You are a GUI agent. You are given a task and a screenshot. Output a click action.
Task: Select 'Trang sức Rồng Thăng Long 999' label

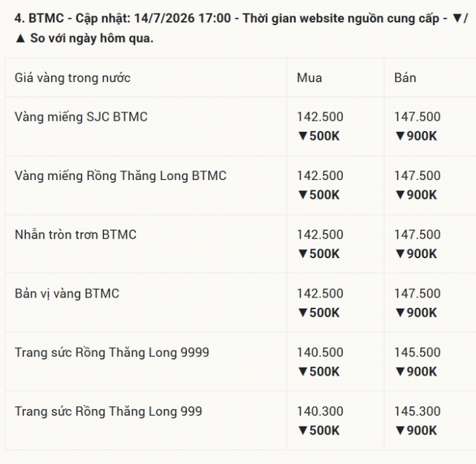click(x=108, y=412)
